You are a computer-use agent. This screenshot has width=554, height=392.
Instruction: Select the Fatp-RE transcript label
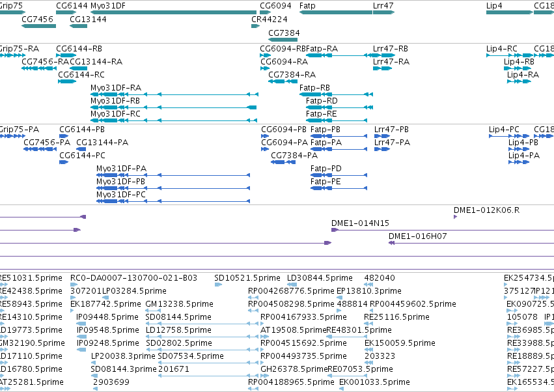click(322, 114)
